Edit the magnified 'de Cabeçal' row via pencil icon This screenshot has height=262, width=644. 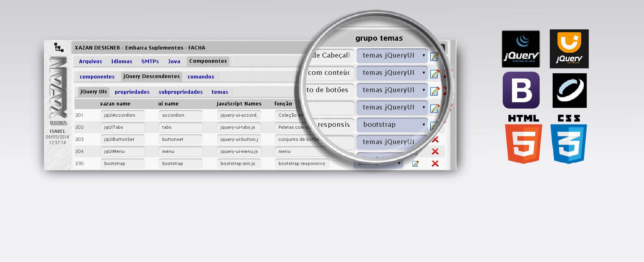click(434, 57)
